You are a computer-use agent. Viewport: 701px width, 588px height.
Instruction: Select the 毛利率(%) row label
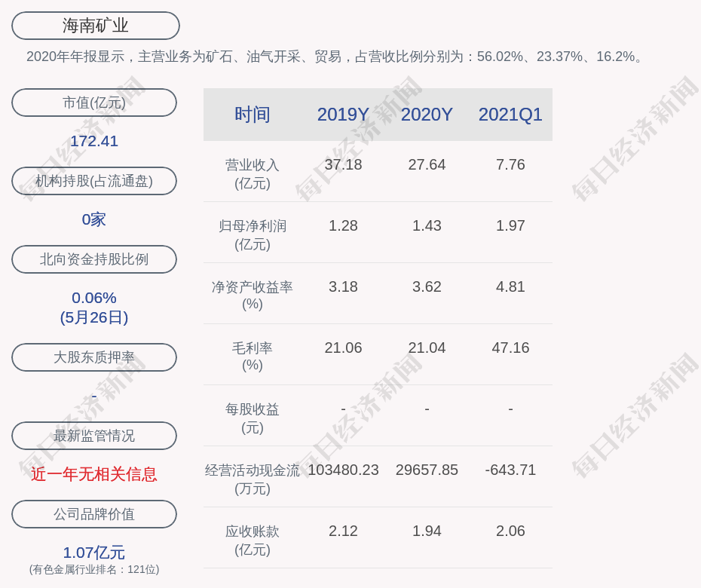tap(253, 357)
